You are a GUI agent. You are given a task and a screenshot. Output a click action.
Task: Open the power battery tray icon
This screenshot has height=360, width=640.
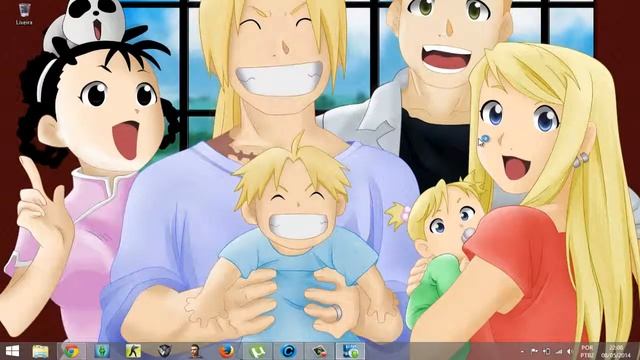(547, 351)
